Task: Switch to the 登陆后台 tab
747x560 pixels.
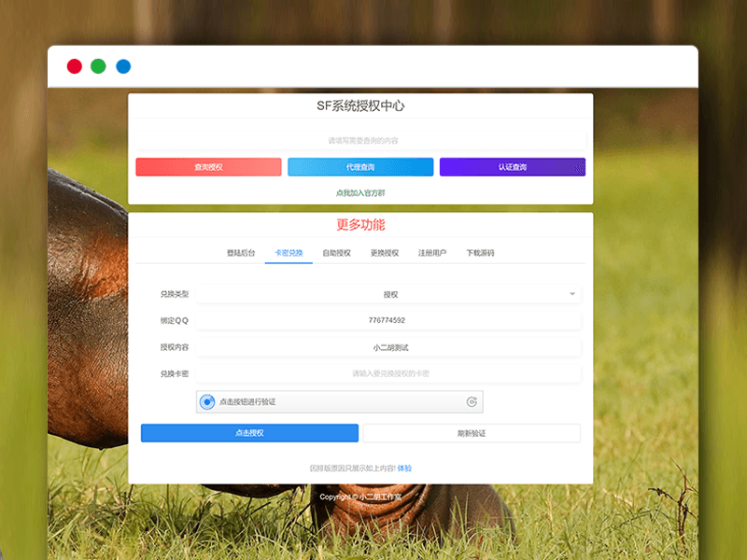Action: tap(241, 253)
